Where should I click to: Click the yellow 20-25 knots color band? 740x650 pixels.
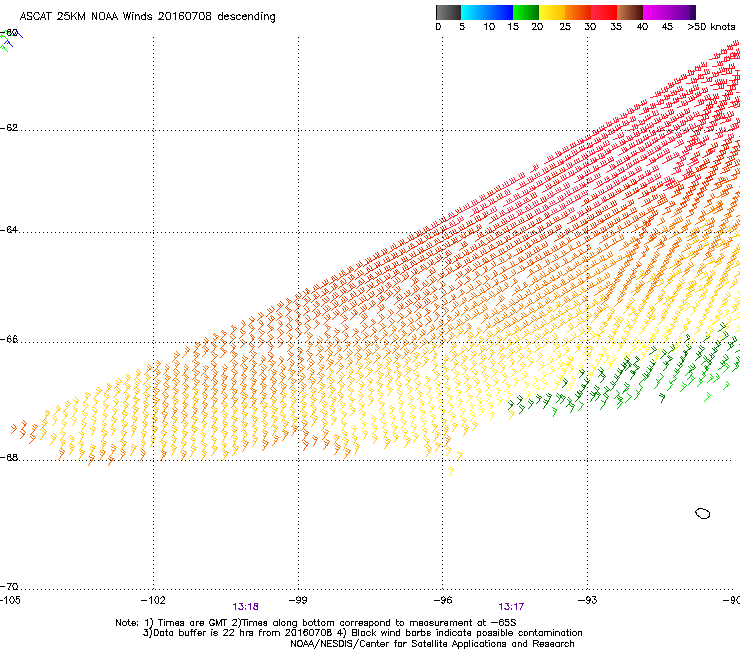pyautogui.click(x=552, y=12)
